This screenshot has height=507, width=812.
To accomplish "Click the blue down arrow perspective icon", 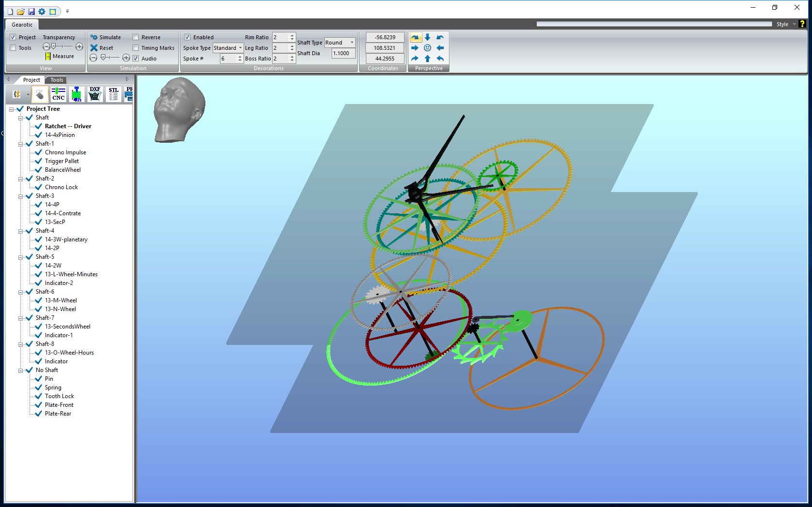I will 427,37.
